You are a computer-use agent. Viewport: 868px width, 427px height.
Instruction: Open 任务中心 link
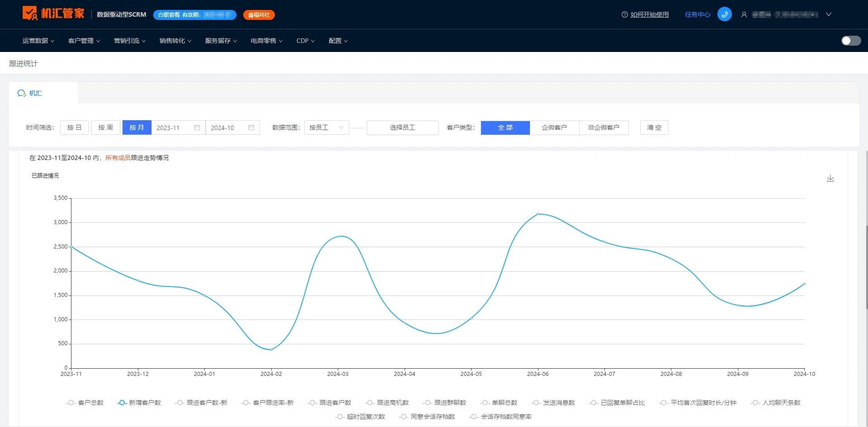697,14
